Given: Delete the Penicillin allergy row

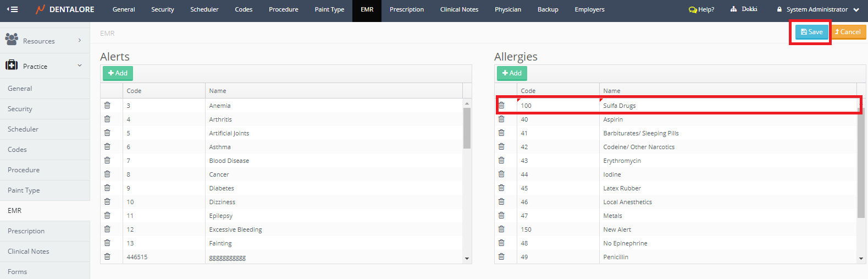Looking at the screenshot, I should click(501, 256).
